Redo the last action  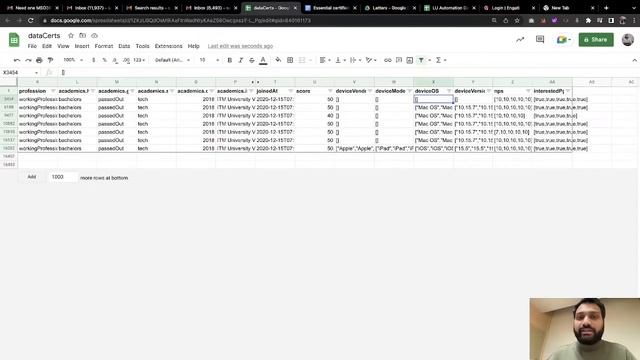point(28,60)
